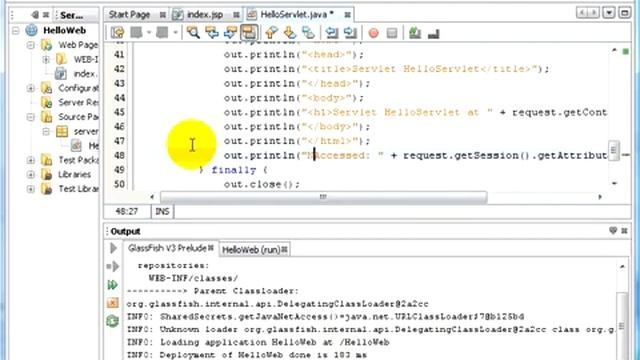The width and height of the screenshot is (640, 360).
Task: Click the Find Selection magnifier icon
Action: [x=193, y=33]
